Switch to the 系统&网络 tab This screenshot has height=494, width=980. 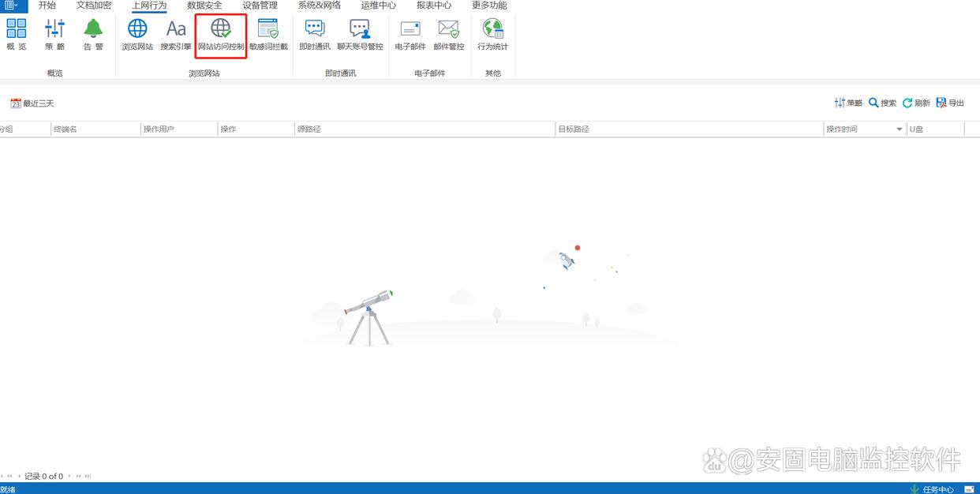(320, 5)
